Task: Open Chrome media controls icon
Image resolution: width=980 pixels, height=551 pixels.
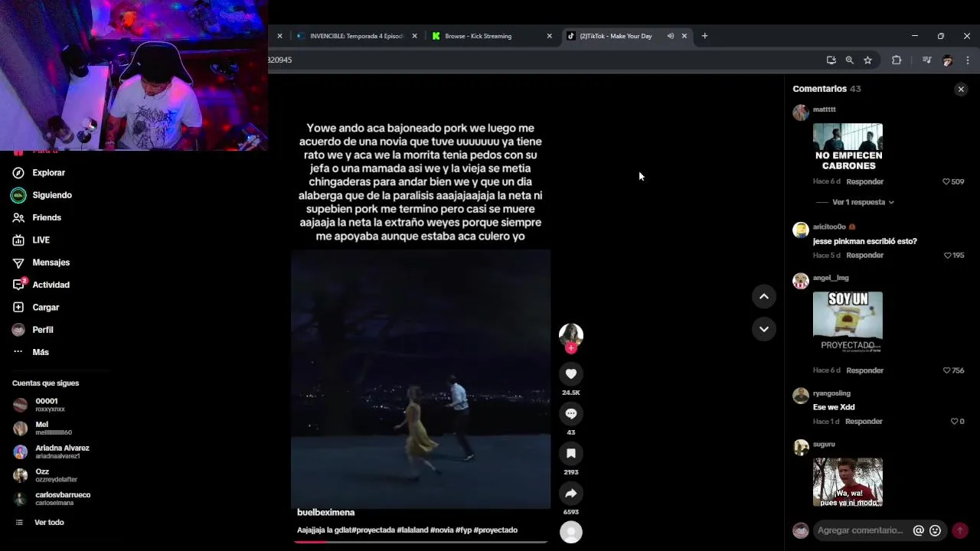Action: tap(926, 60)
